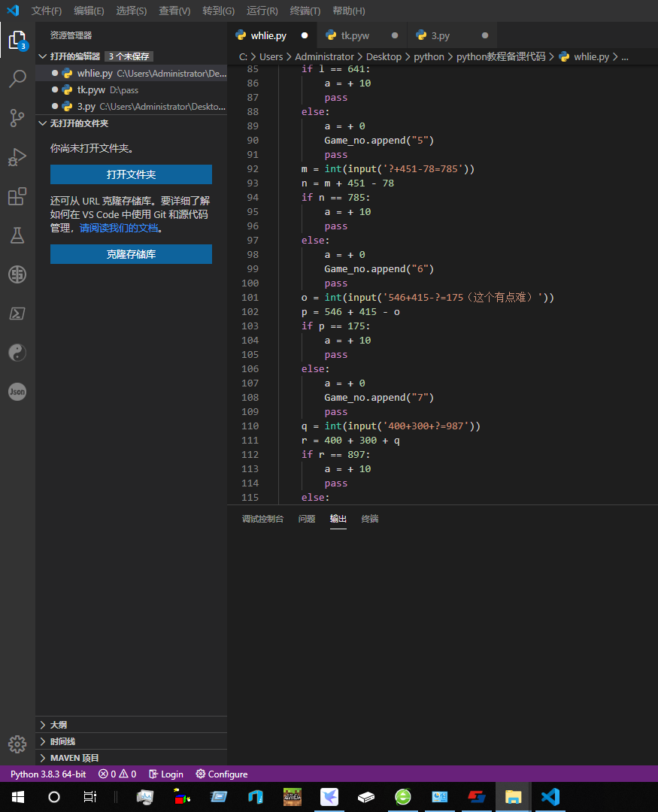The height and width of the screenshot is (812, 658).
Task: Open the Search view icon
Action: pyautogui.click(x=17, y=79)
